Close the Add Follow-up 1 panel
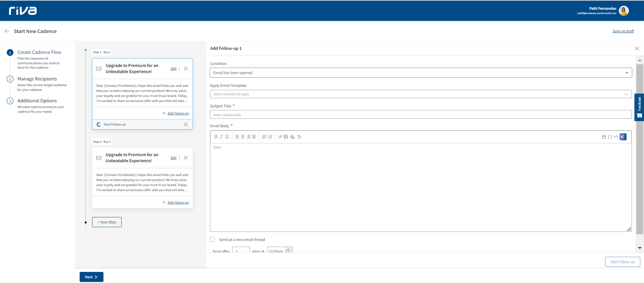644x283 pixels. (637, 48)
